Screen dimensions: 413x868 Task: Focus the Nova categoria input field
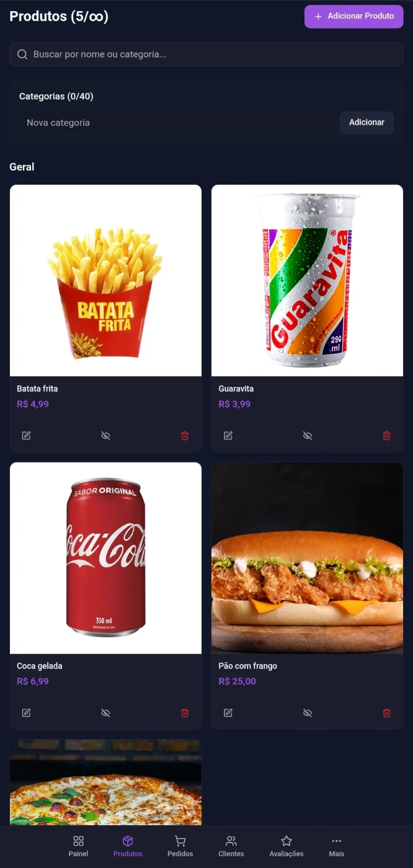(177, 123)
